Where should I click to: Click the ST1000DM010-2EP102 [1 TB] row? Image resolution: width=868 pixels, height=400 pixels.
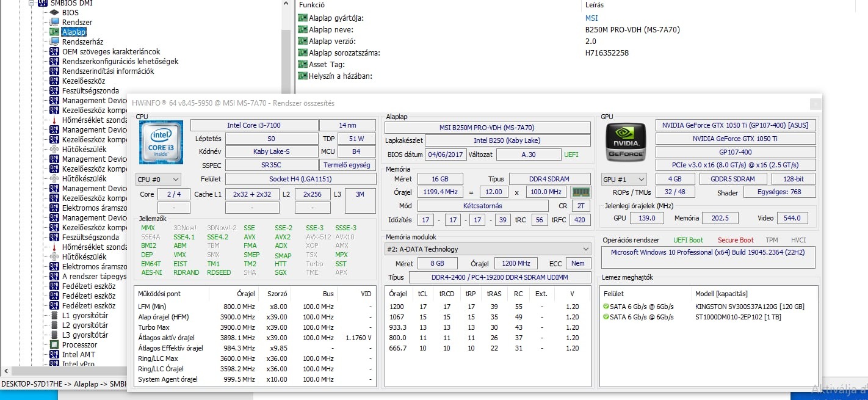[708, 317]
